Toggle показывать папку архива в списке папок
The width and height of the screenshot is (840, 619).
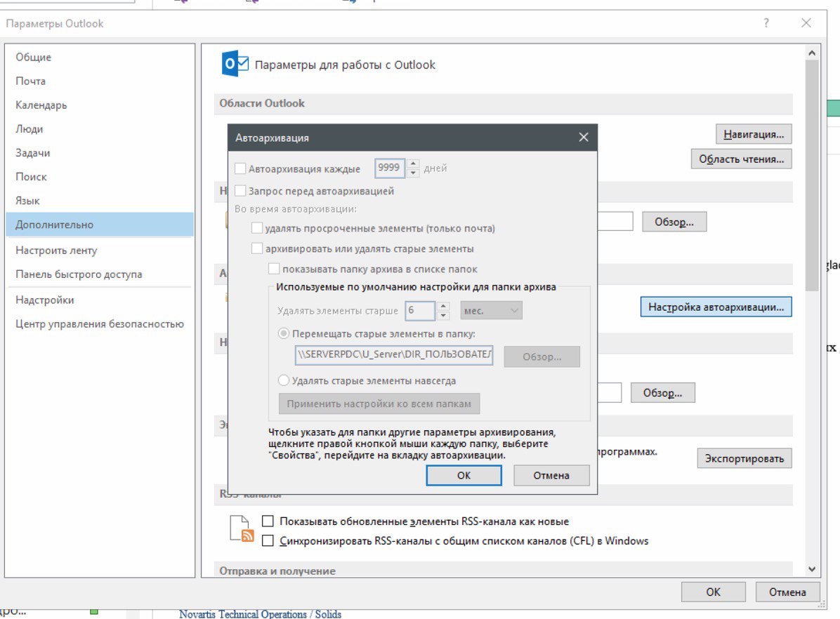(274, 269)
